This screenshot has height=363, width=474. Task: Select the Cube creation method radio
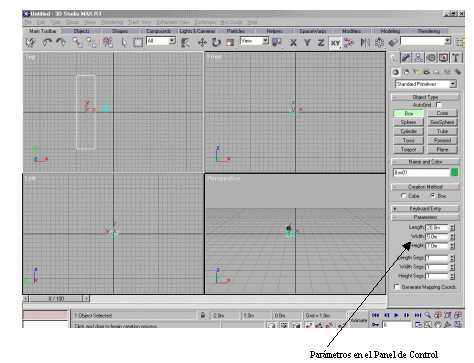pos(404,196)
